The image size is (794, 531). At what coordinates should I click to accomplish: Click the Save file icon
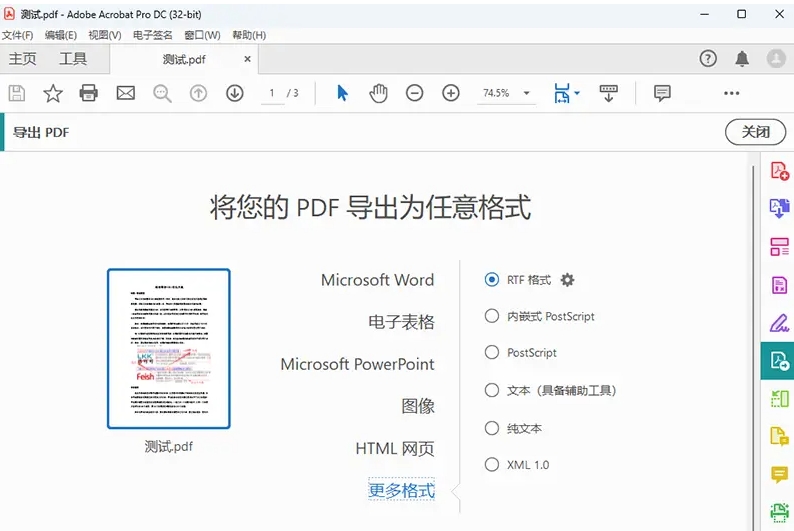click(17, 93)
